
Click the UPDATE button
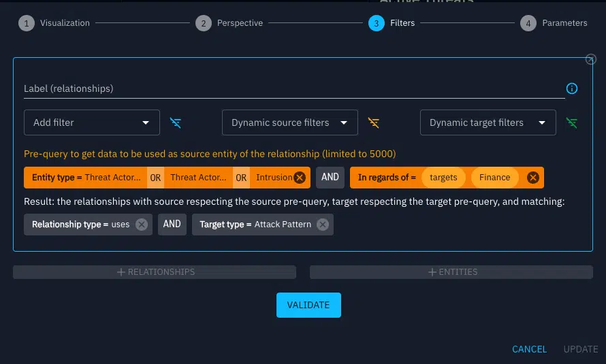pos(581,349)
